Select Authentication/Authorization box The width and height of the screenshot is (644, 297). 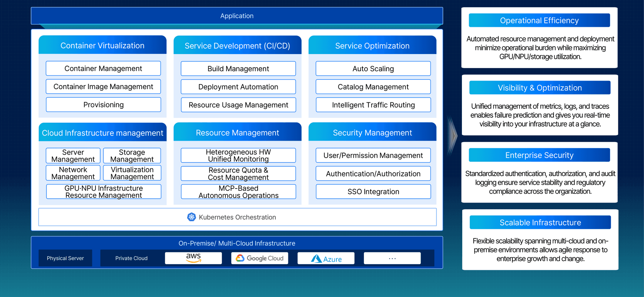point(373,174)
